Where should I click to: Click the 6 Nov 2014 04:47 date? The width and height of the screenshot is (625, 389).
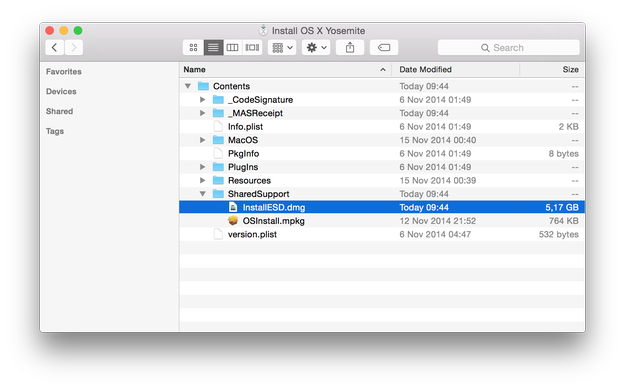coord(435,234)
